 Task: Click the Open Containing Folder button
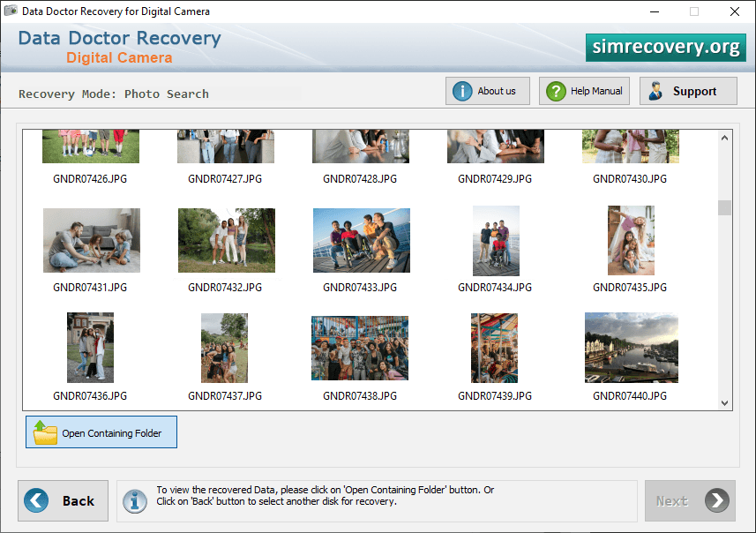(x=101, y=432)
